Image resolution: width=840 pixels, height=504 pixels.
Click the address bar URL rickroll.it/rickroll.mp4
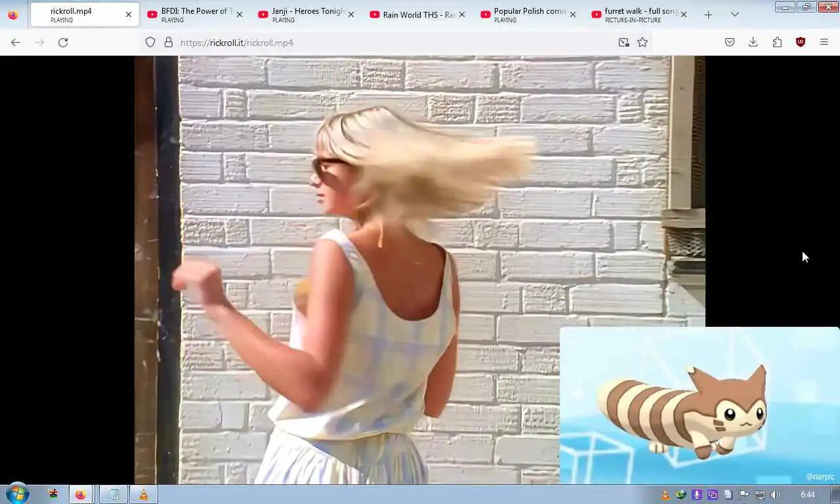(237, 43)
